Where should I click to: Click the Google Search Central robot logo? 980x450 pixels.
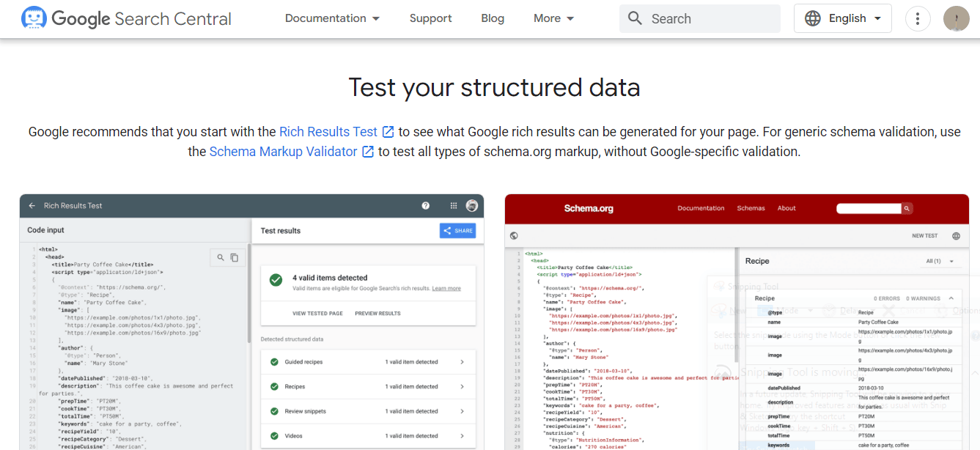point(34,18)
